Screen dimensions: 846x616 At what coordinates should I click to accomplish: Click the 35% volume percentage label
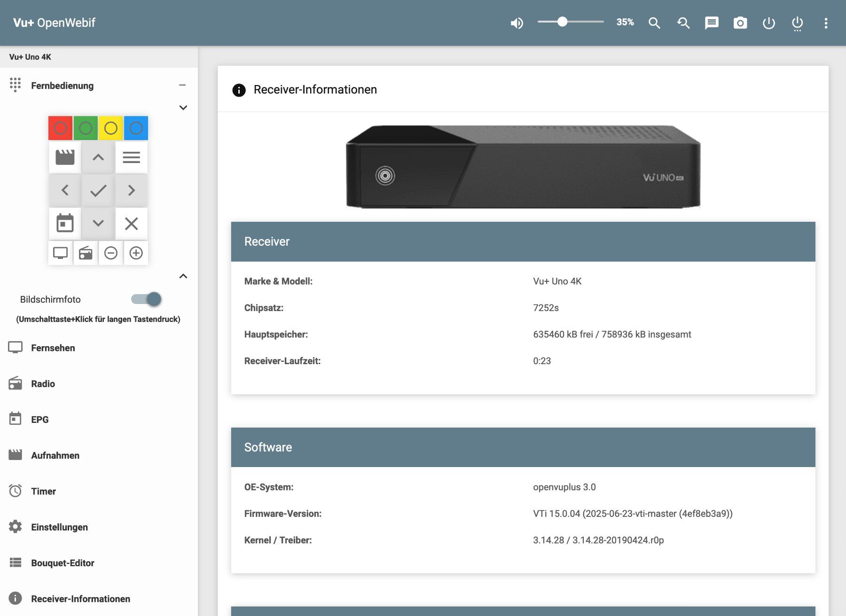(x=625, y=22)
